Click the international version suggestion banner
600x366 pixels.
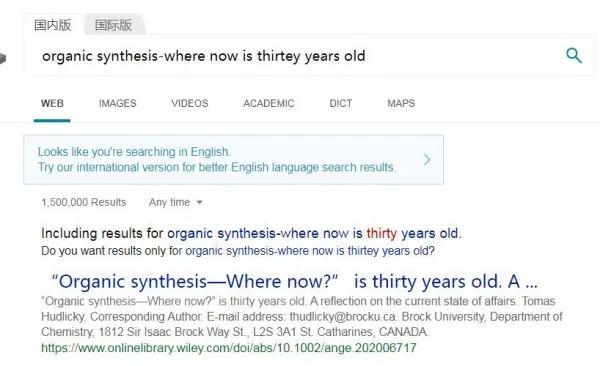pos(233,160)
